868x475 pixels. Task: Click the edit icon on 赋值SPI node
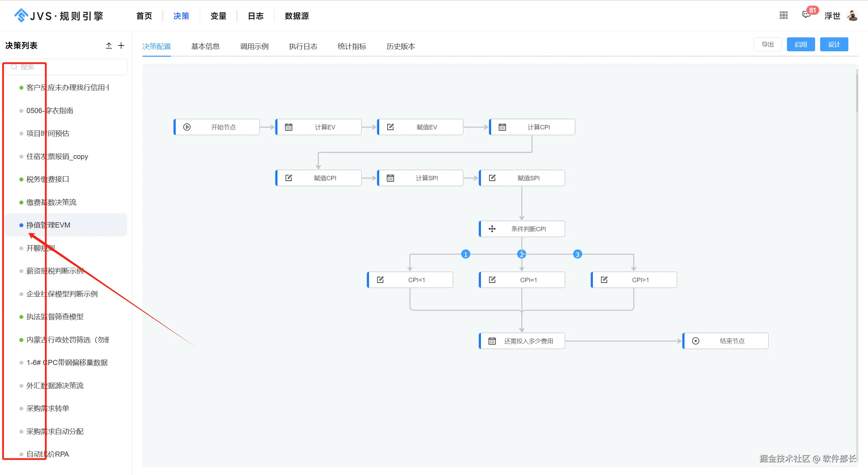(x=492, y=178)
